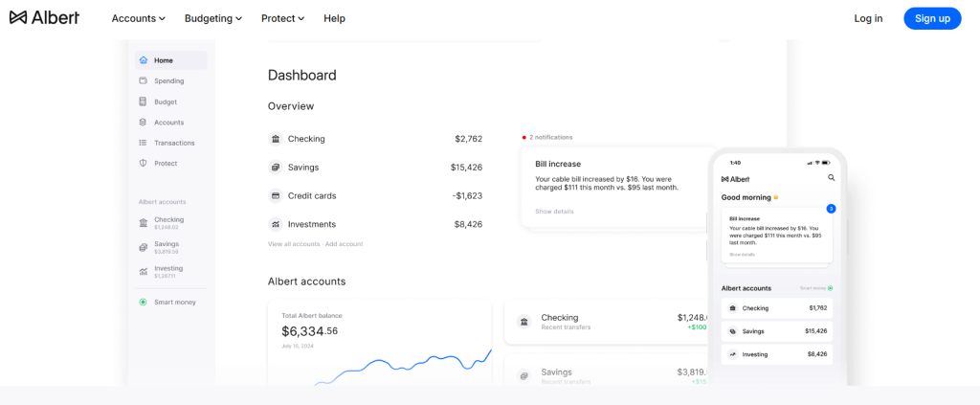This screenshot has width=980, height=405.
Task: Click the Overview Savings icon
Action: (275, 168)
